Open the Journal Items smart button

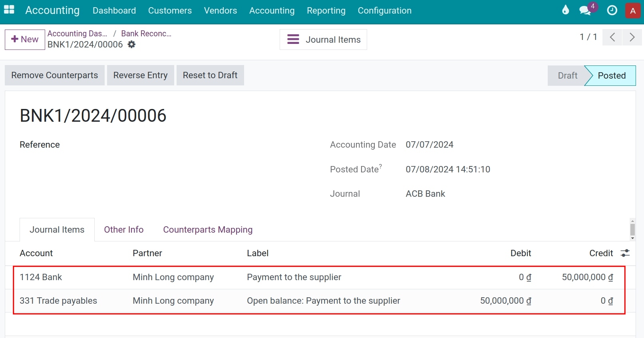coord(323,40)
